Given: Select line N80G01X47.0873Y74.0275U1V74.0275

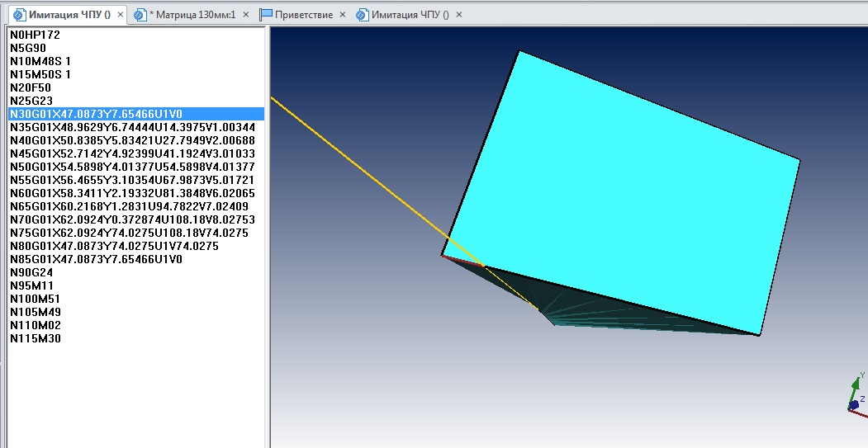Looking at the screenshot, I should coord(136,246).
